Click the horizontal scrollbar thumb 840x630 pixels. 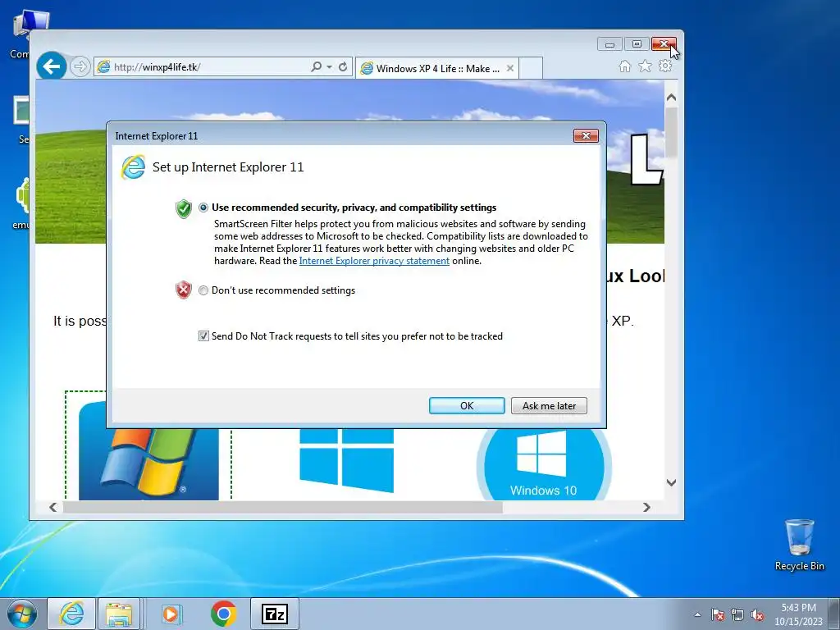pyautogui.click(x=283, y=507)
